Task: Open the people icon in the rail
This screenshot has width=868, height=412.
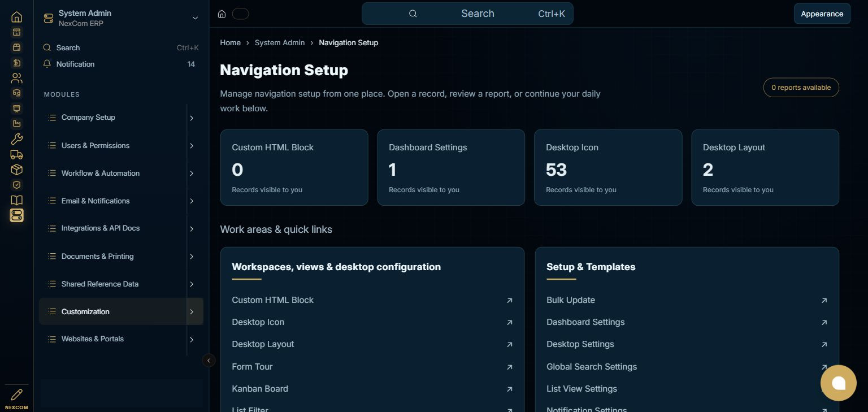Action: tap(16, 78)
